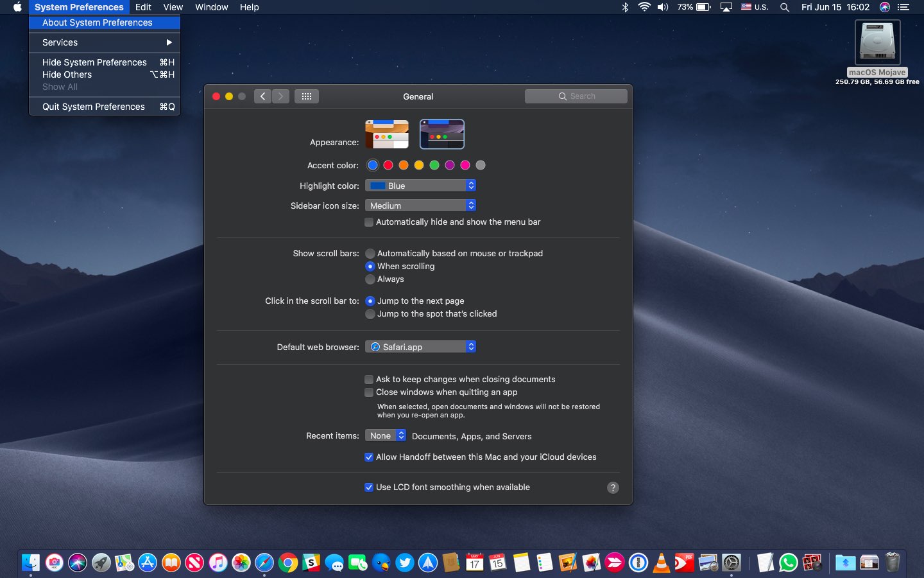924x578 pixels.
Task: Open the Sidebar icon size dropdown
Action: pyautogui.click(x=420, y=206)
